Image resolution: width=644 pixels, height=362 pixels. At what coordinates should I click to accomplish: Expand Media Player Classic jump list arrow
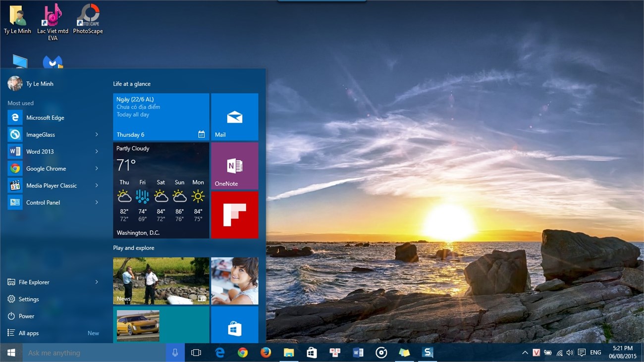97,185
